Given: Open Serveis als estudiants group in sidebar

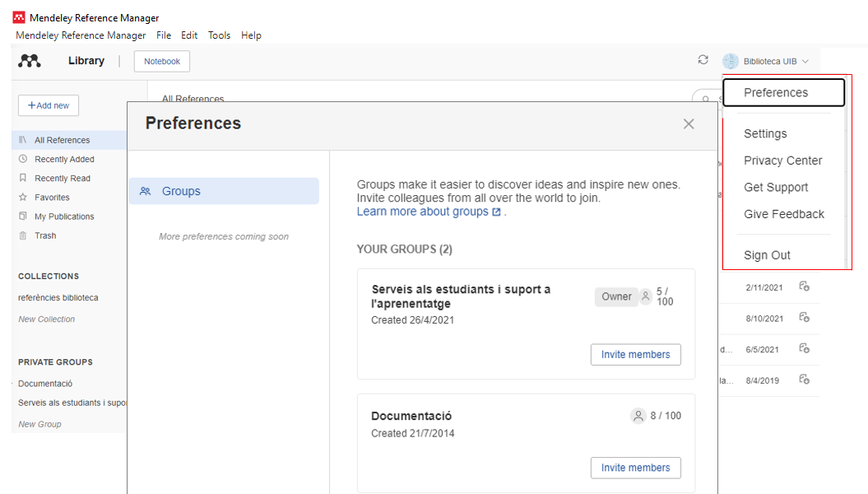Looking at the screenshot, I should coord(72,403).
